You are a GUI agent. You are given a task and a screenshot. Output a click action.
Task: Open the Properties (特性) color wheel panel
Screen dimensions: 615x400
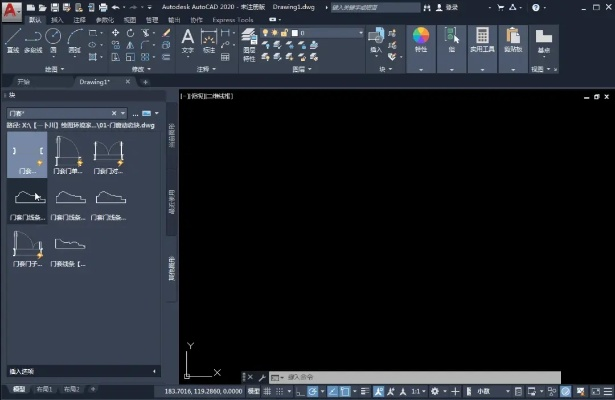pyautogui.click(x=421, y=39)
